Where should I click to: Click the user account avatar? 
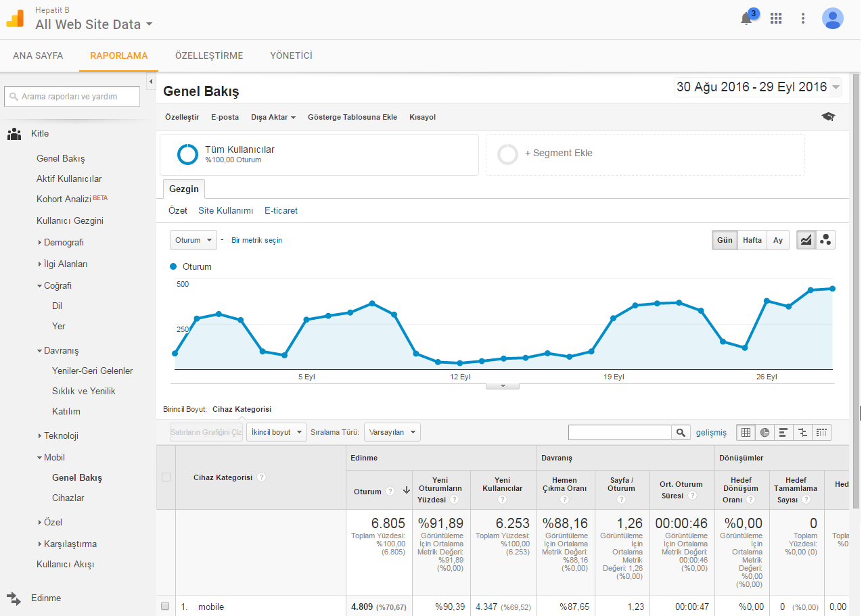(833, 18)
